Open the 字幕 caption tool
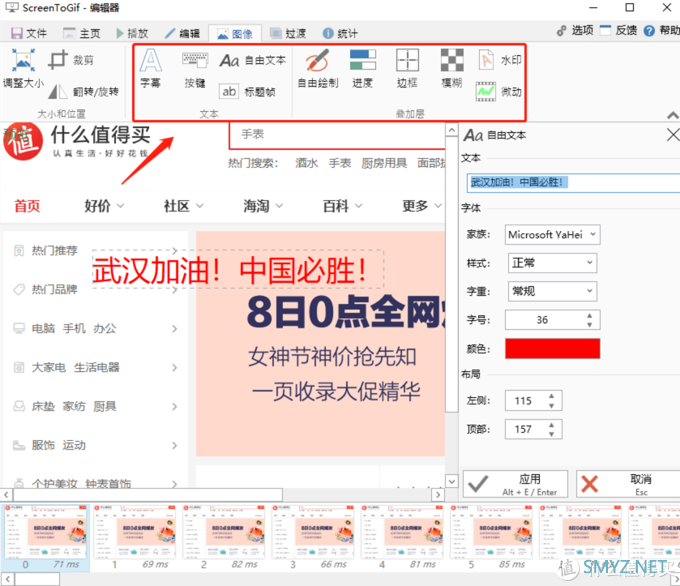 (151, 69)
